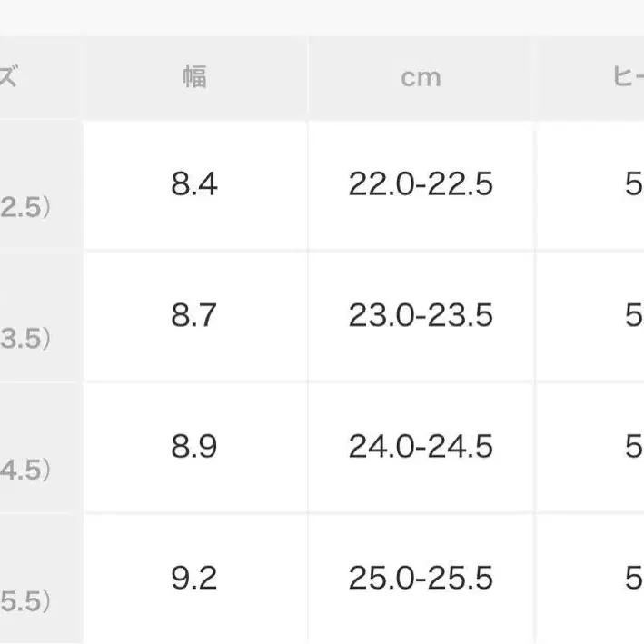This screenshot has width=644, height=644.
Task: Click the partially visible ヒー column header
Action: pyautogui.click(x=627, y=78)
